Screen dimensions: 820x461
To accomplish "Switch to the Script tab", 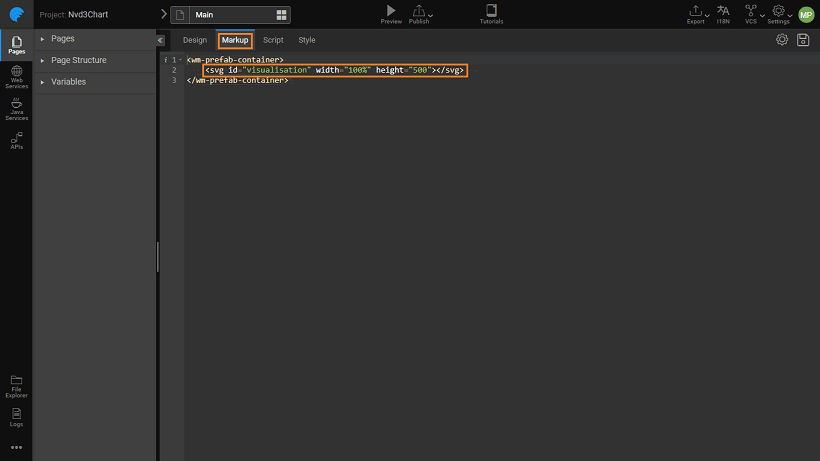I will (x=273, y=40).
